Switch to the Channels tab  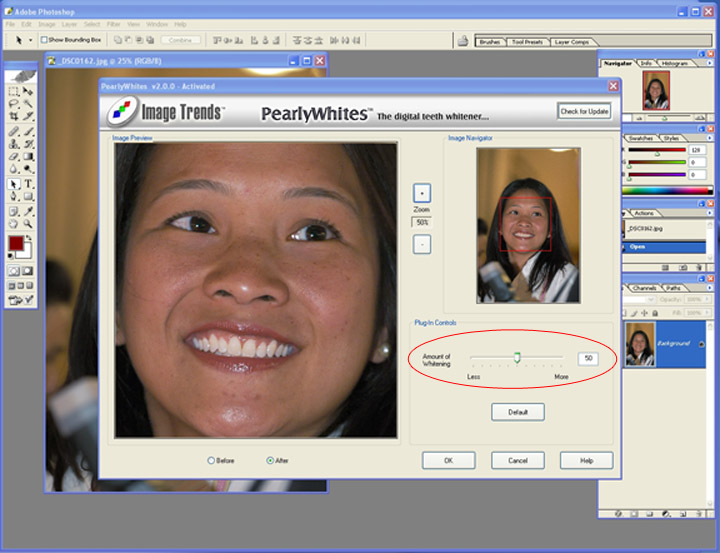coord(644,288)
